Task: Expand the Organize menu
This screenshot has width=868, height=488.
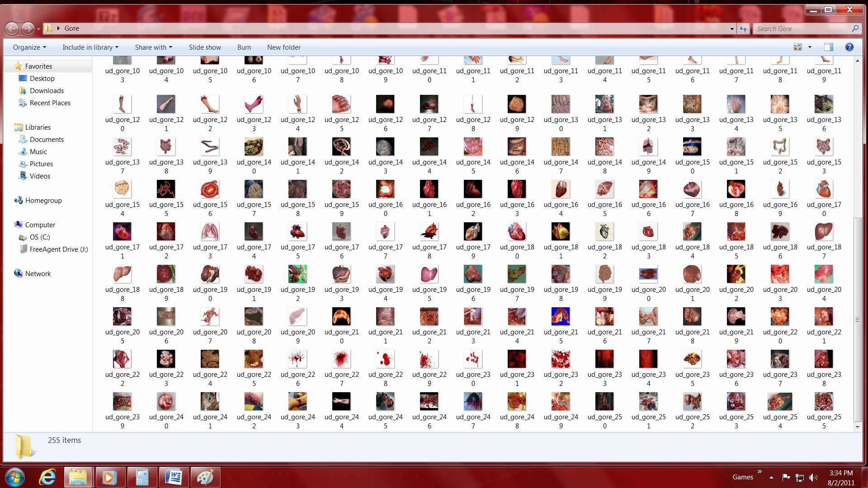Action: coord(29,47)
